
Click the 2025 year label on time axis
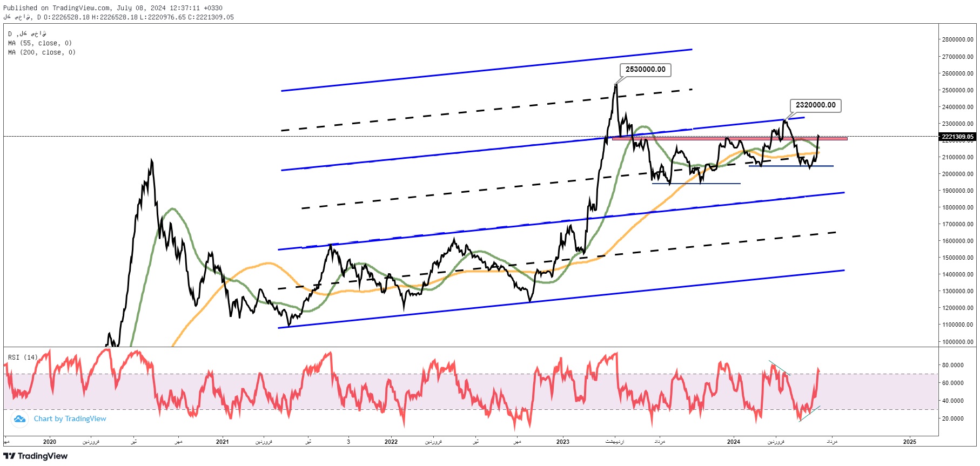point(910,442)
